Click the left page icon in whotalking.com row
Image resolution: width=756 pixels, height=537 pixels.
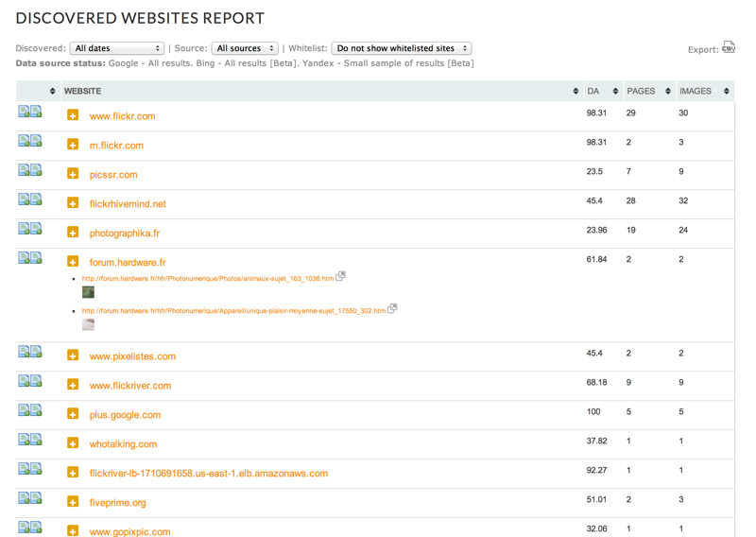(24, 439)
